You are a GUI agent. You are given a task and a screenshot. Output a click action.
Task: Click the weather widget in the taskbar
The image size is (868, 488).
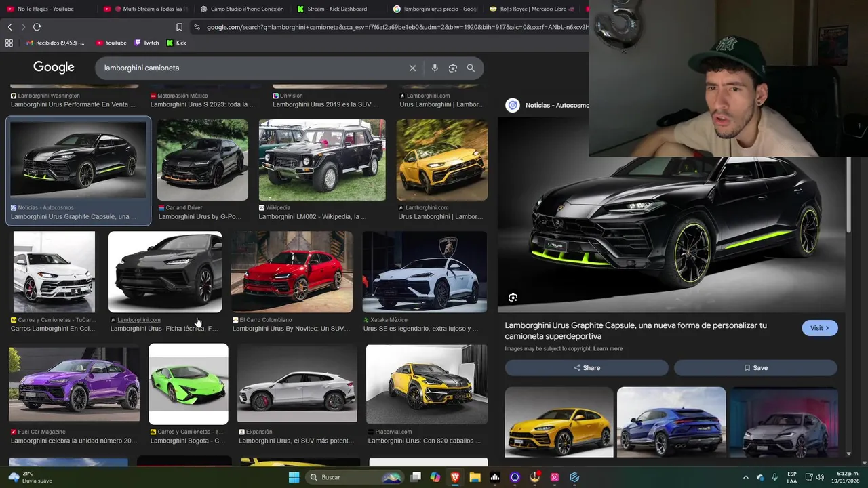pyautogui.click(x=31, y=477)
